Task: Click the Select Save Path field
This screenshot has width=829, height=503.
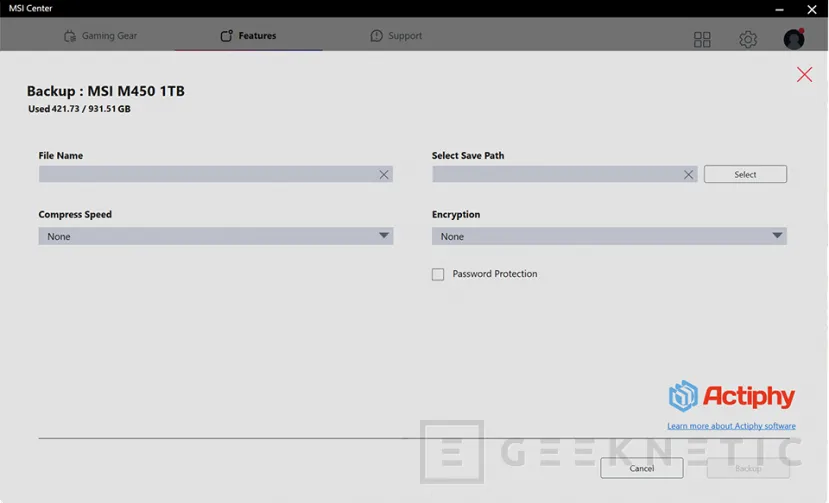Action: (x=565, y=174)
